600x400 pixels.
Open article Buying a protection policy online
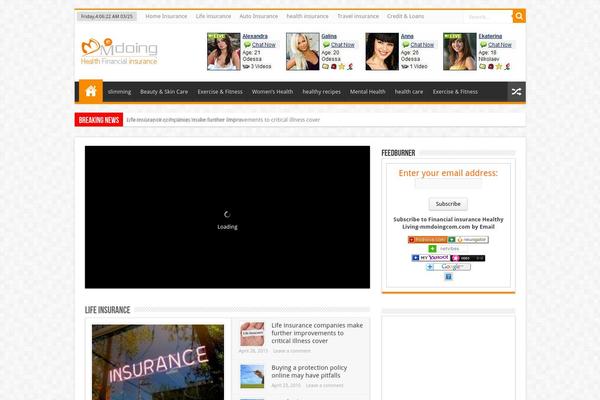tap(309, 371)
